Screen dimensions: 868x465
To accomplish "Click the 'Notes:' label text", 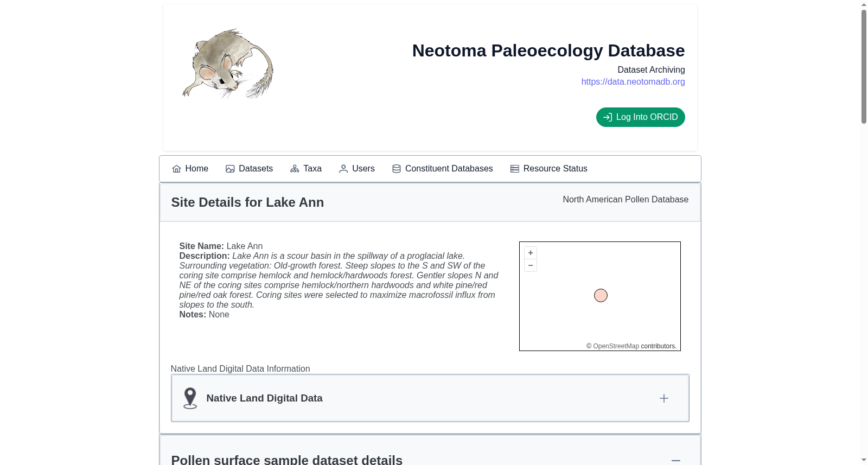I will [x=193, y=315].
